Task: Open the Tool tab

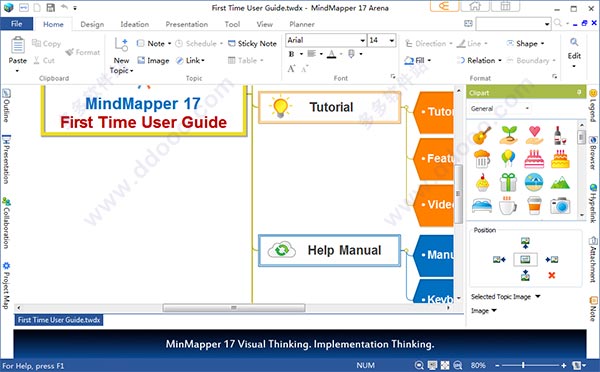Action: (232, 24)
